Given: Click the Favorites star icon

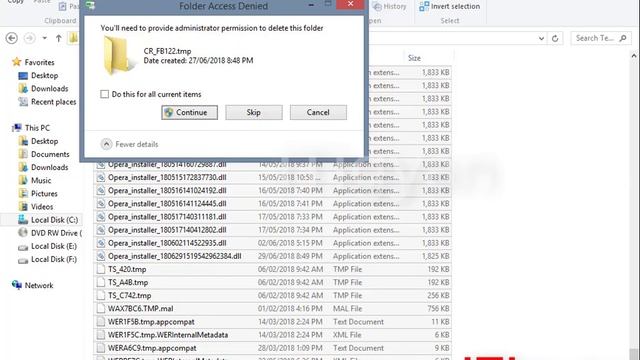Looking at the screenshot, I should 16,62.
